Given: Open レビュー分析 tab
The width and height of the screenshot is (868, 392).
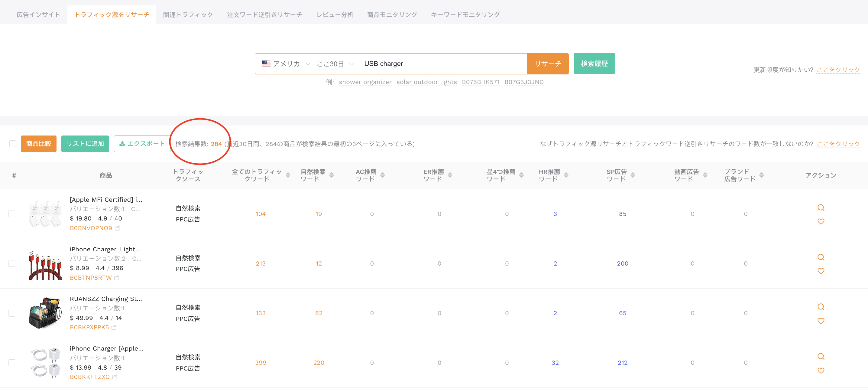Looking at the screenshot, I should click(x=335, y=15).
